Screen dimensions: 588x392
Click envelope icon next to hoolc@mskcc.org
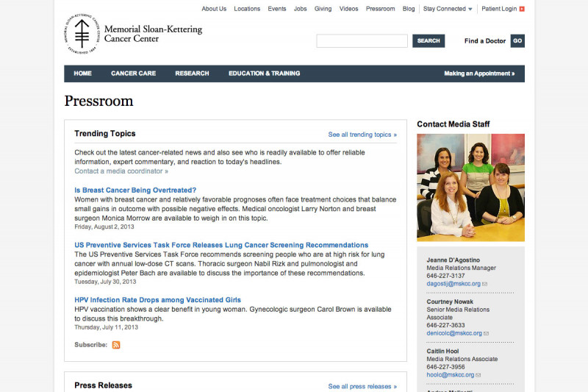pyautogui.click(x=478, y=375)
